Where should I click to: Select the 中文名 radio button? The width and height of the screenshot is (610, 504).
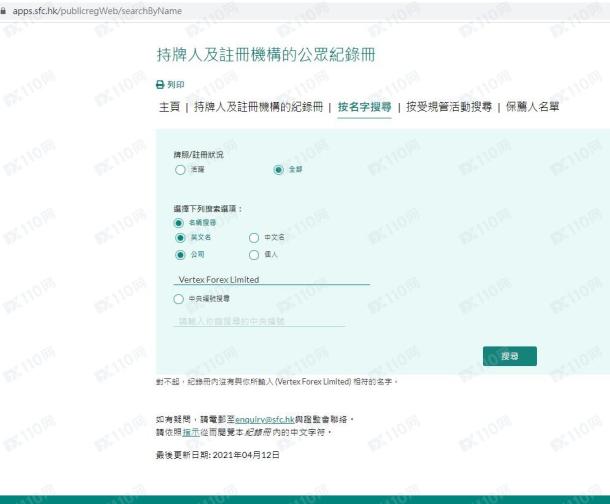click(x=254, y=238)
